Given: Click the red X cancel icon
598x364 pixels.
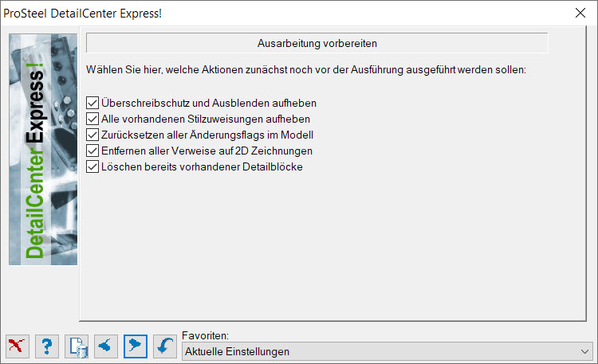Looking at the screenshot, I should coord(18,346).
